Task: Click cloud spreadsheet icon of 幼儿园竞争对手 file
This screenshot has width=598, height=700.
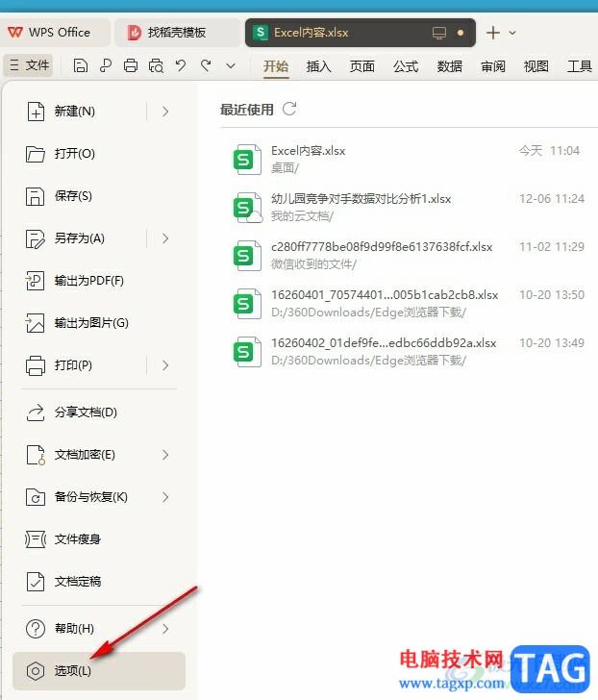Action: 248,208
